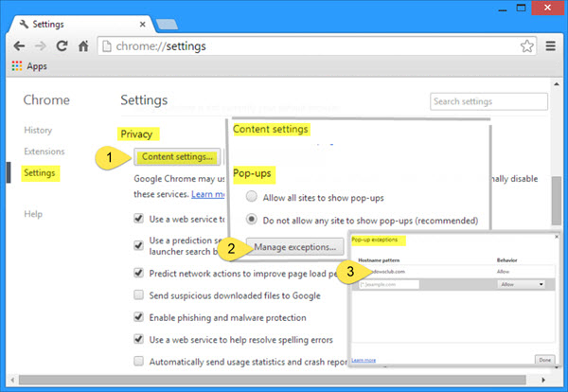Maximize the Chrome window

(521, 8)
